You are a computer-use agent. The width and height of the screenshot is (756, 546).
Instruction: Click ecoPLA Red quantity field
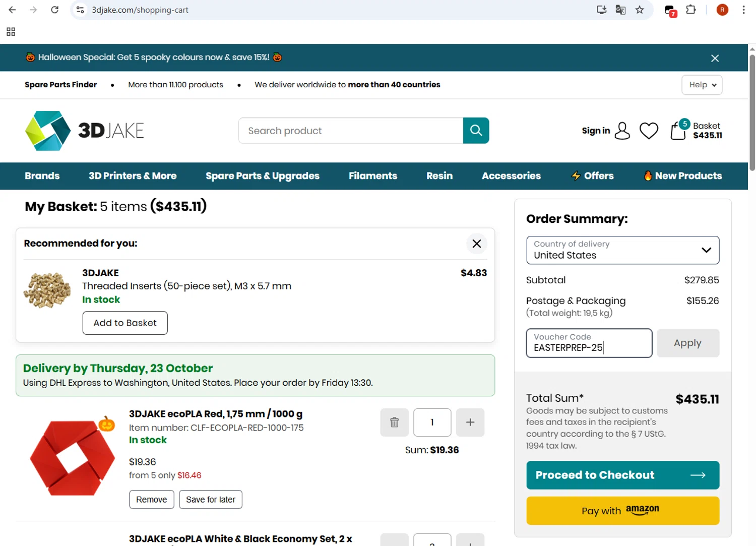(432, 422)
